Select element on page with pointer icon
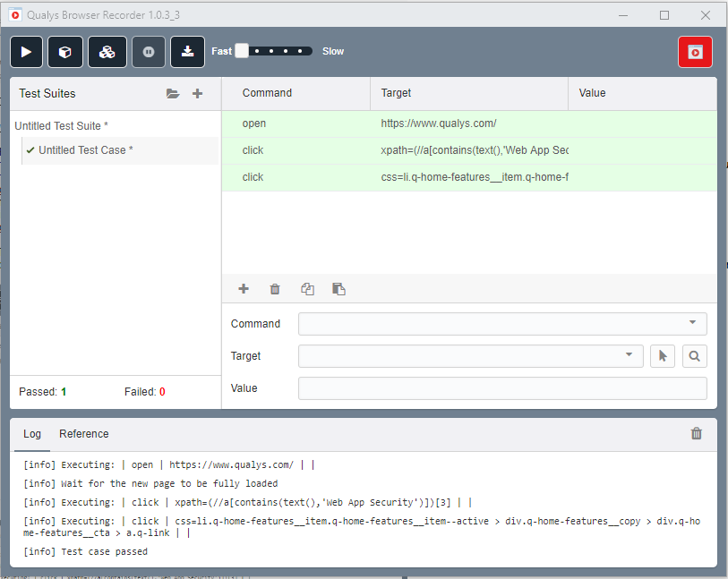The image size is (728, 579). (x=664, y=355)
